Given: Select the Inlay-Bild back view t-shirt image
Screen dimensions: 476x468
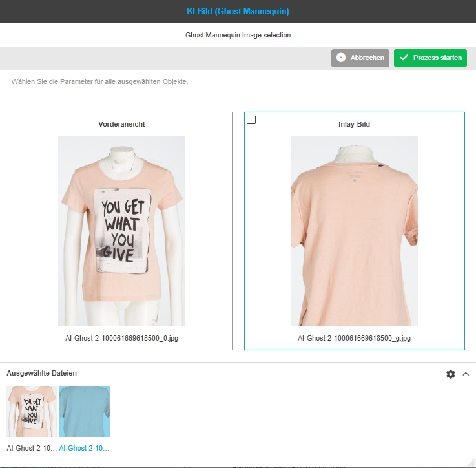Looking at the screenshot, I should 354,231.
